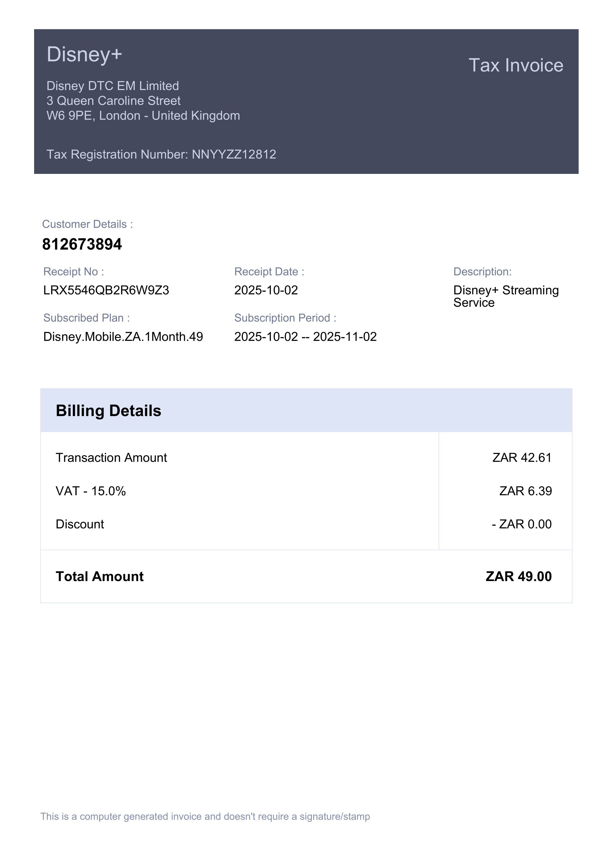
Task: Select the 3 Queen Caroline Street address line
Action: tap(113, 101)
